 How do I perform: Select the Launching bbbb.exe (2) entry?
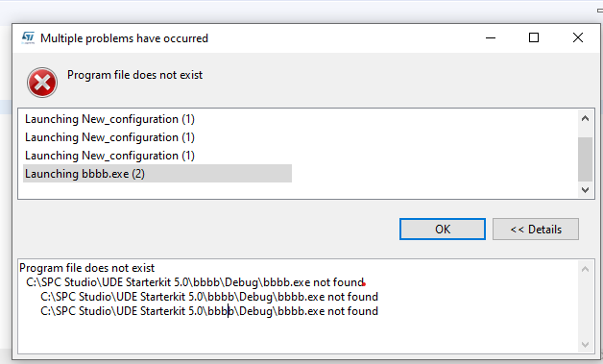[157, 174]
